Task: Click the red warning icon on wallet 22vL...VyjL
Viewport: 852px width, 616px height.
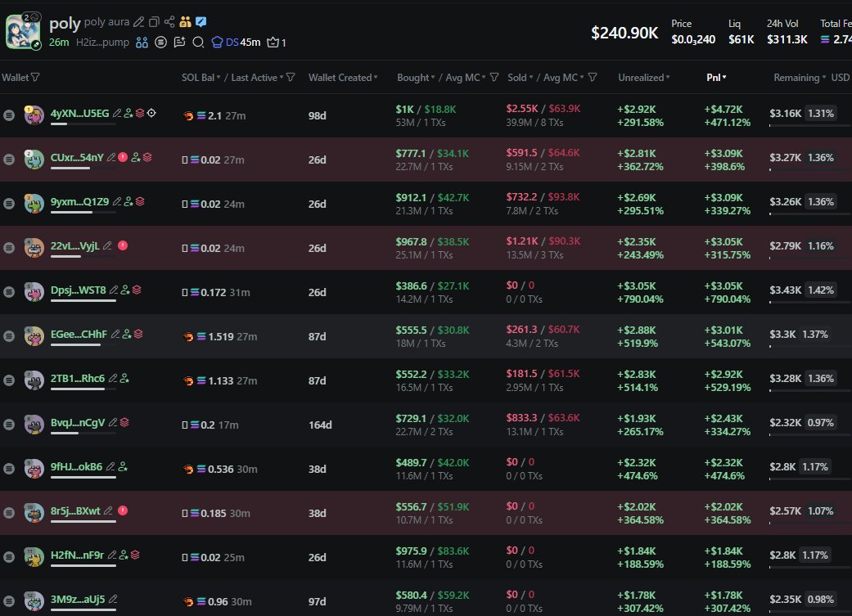Action: tap(122, 245)
